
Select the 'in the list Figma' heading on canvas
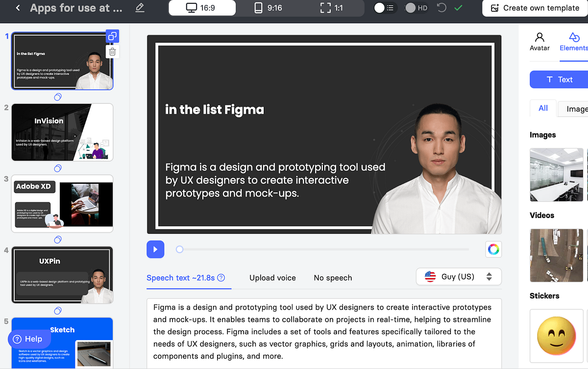[215, 110]
